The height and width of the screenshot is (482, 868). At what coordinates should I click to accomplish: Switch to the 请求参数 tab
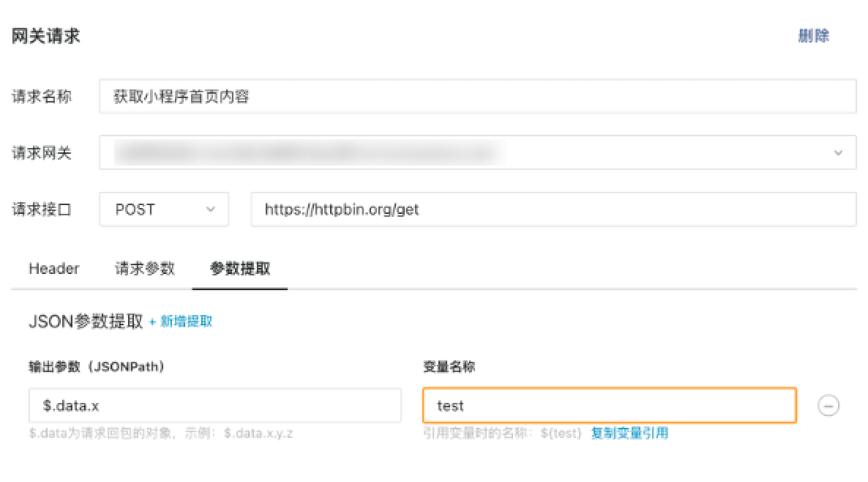tap(145, 269)
